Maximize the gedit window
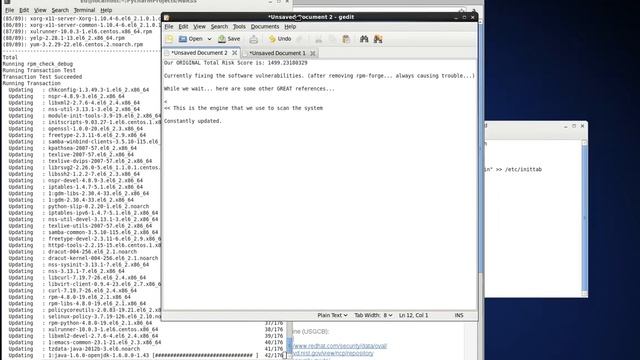This screenshot has height=360, width=640. [x=464, y=17]
